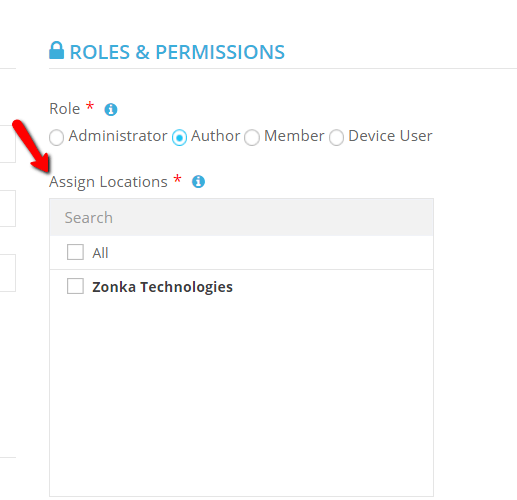
Task: Click the Member label text
Action: tap(294, 136)
